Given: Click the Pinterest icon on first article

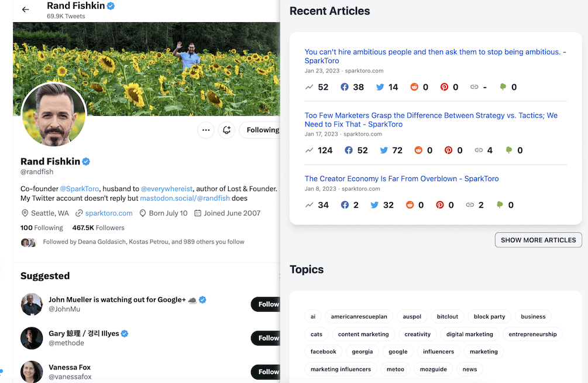Looking at the screenshot, I should point(445,87).
